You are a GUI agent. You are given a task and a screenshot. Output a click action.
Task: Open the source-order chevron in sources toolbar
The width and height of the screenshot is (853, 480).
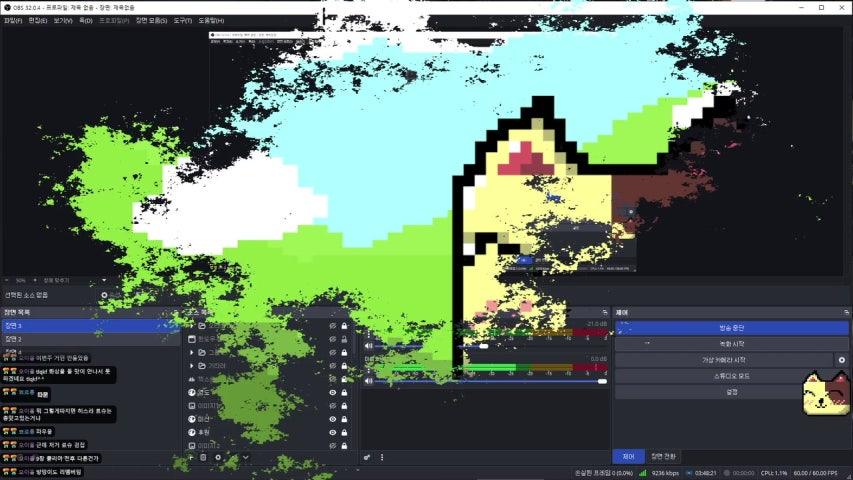tap(245, 458)
